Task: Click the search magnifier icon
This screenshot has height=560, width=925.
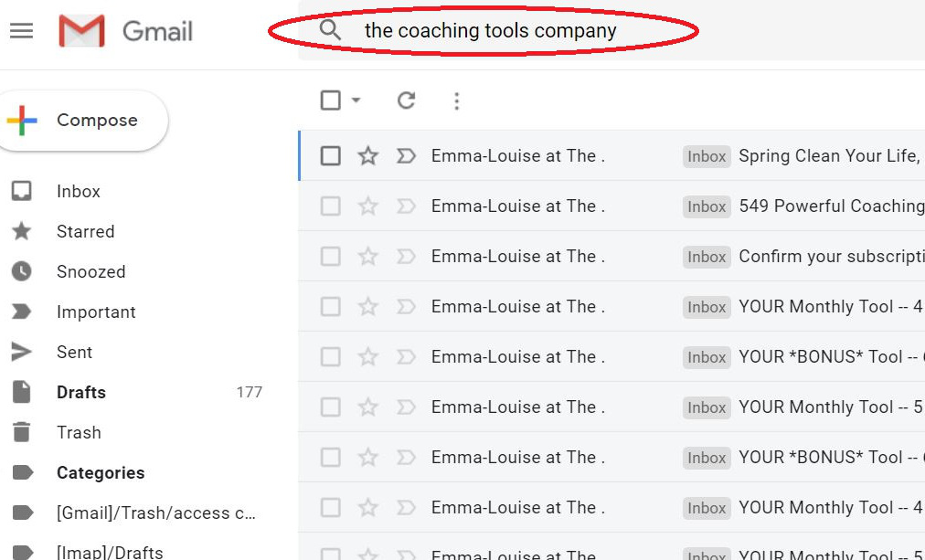Action: [330, 29]
